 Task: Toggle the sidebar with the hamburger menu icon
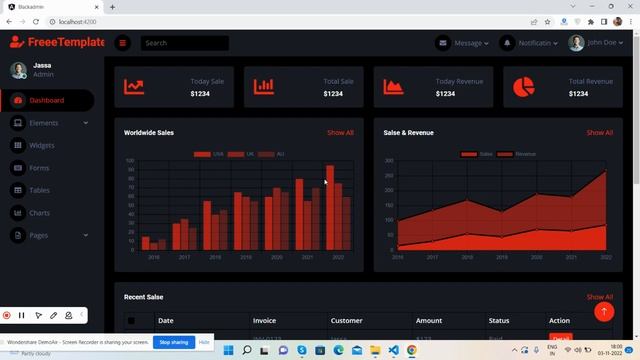122,43
